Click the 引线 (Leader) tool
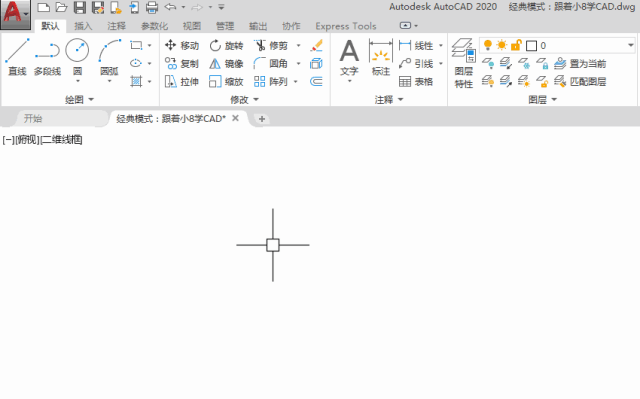This screenshot has height=399, width=640. click(x=416, y=64)
